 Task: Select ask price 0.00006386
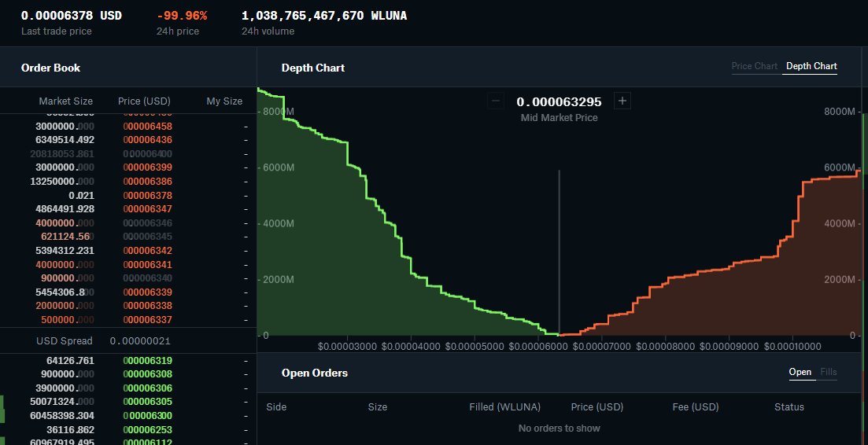(x=147, y=182)
